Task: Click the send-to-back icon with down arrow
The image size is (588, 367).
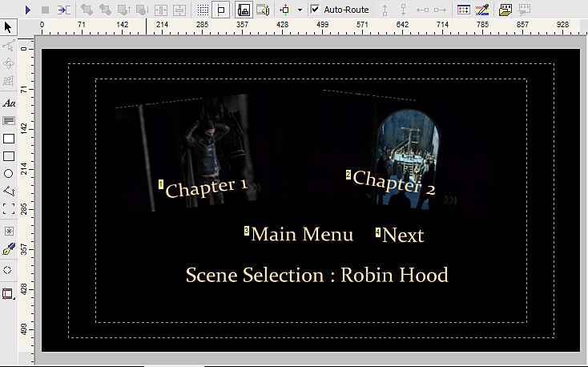Action: click(x=143, y=10)
